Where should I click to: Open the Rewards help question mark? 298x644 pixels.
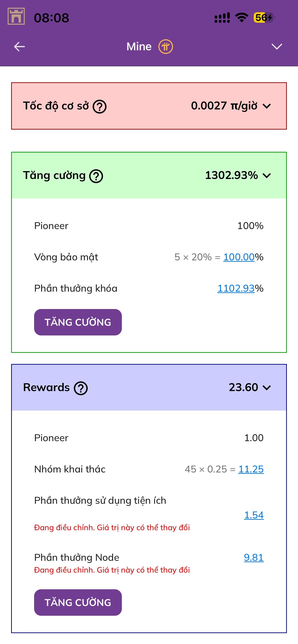81,388
